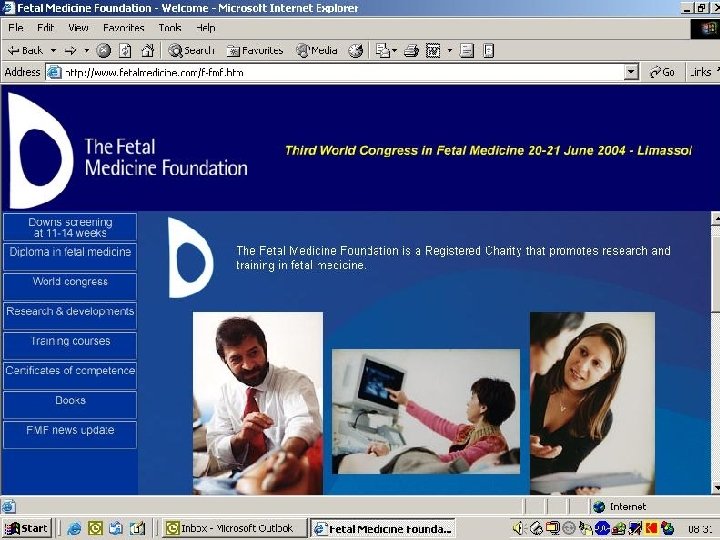Open the Favorites pane from the toolbar
Viewport: 720px width, 540px height.
pyautogui.click(x=255, y=51)
